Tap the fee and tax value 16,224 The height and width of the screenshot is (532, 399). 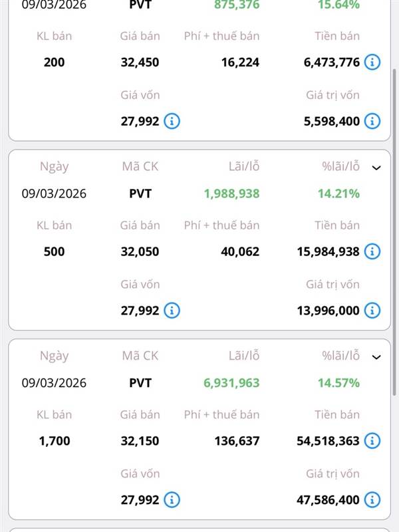(x=241, y=63)
